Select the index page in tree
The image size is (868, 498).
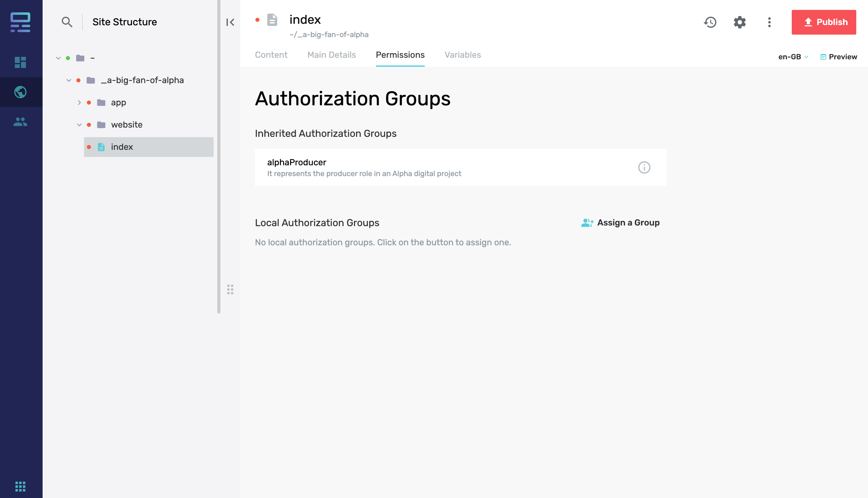(x=149, y=147)
